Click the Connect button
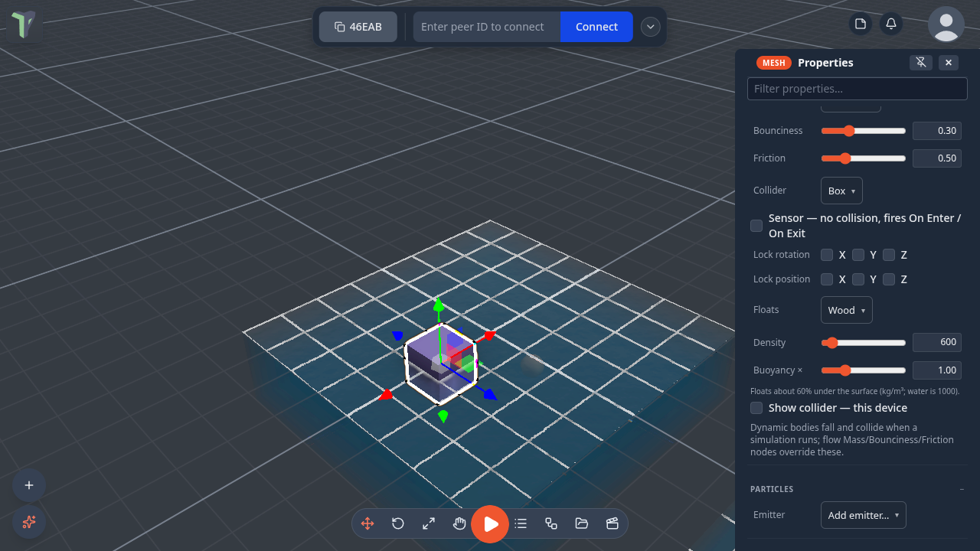This screenshot has height=551, width=980. pyautogui.click(x=596, y=27)
